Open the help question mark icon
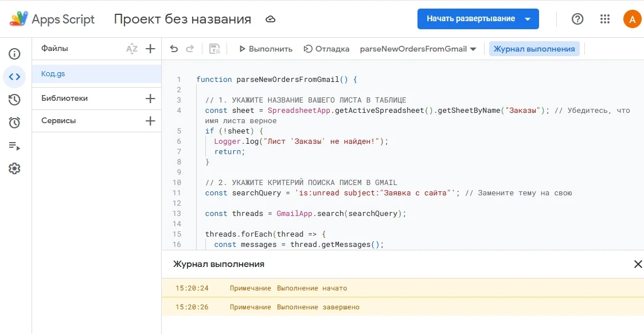644x334 pixels. pos(577,19)
